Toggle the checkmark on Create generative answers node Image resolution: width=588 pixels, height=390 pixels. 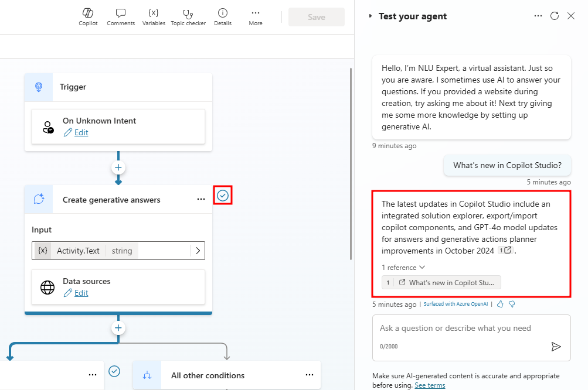(x=222, y=195)
